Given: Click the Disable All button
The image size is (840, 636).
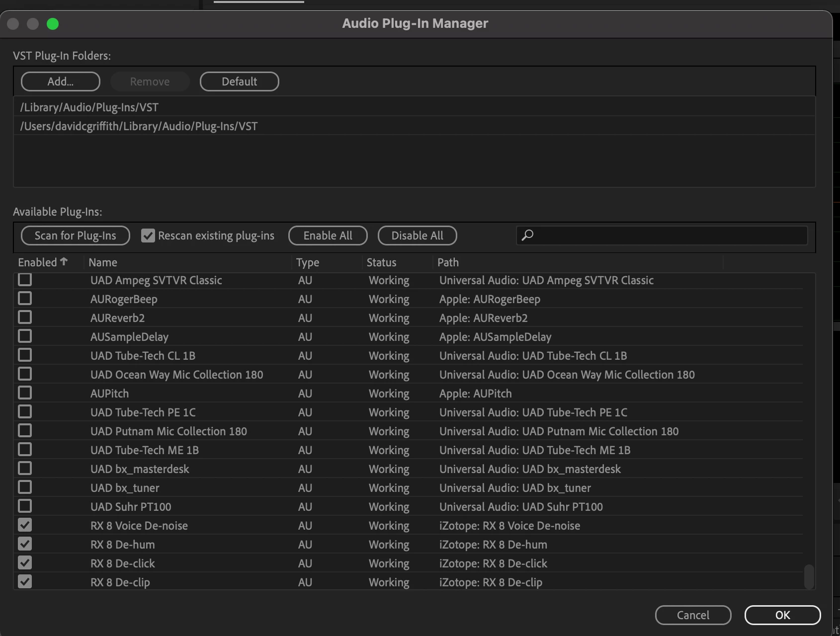Looking at the screenshot, I should (x=418, y=236).
